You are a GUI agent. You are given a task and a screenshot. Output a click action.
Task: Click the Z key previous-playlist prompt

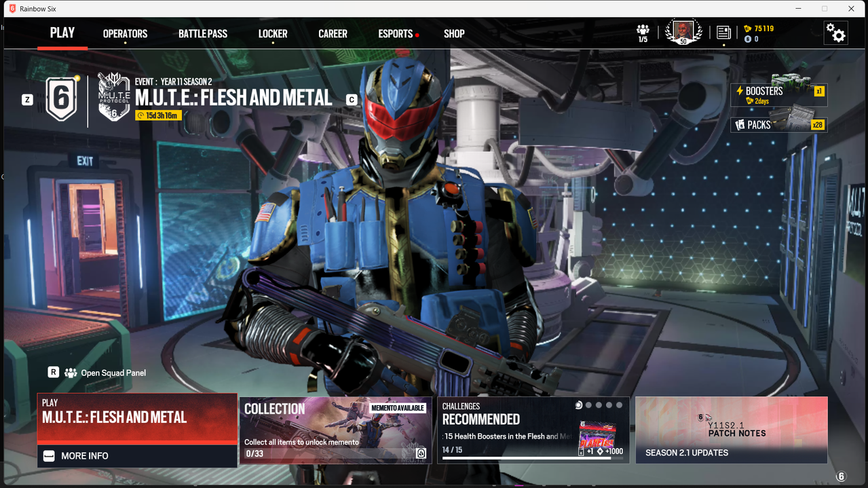(27, 100)
